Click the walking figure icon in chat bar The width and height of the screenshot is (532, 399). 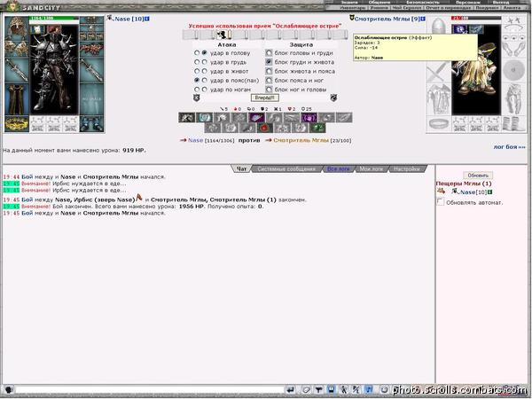(x=344, y=390)
